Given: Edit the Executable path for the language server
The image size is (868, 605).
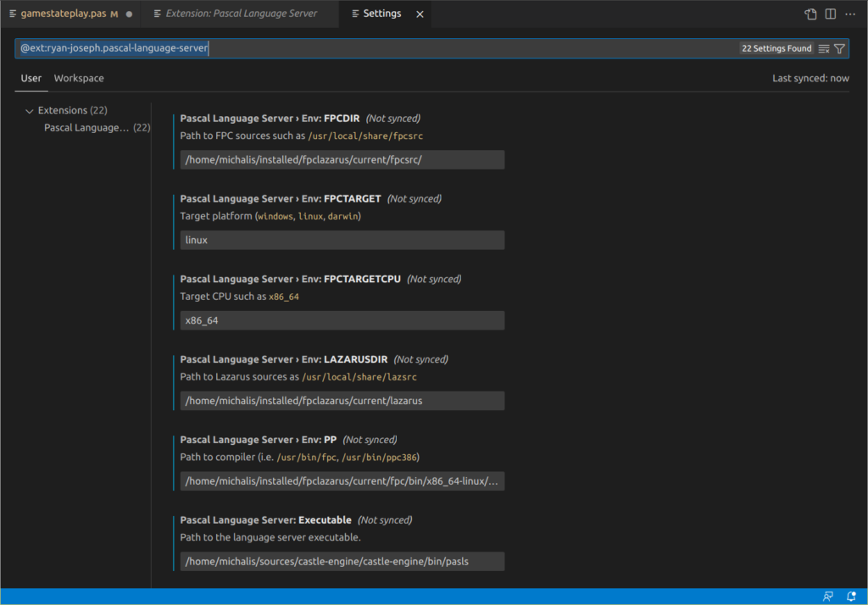Looking at the screenshot, I should 342,561.
